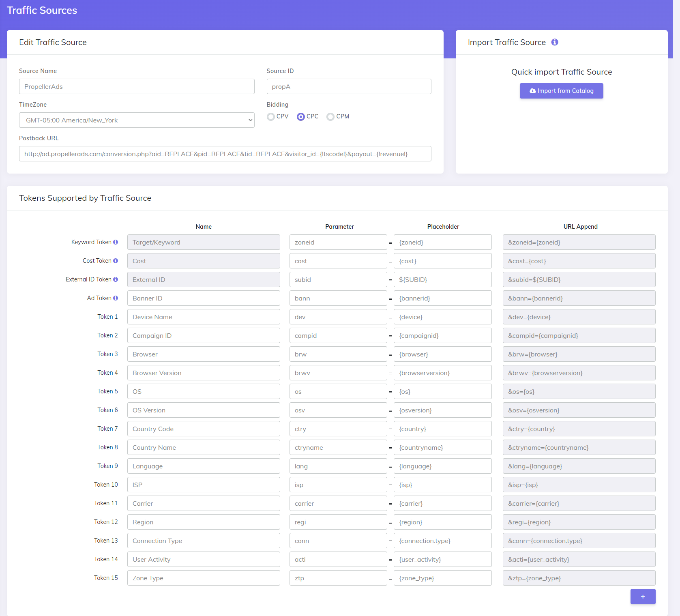
Task: Open the TimeZone dropdown
Action: coord(137,120)
